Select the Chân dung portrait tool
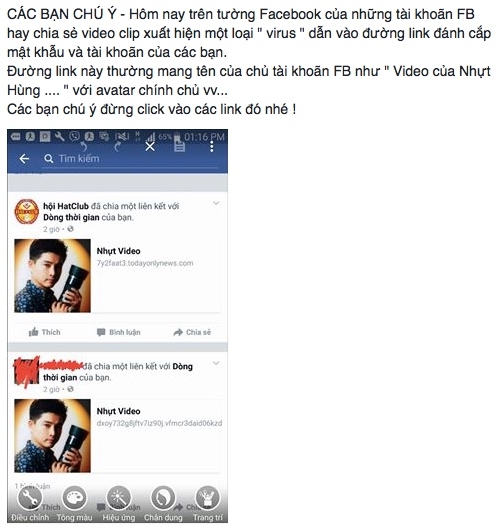 click(163, 504)
